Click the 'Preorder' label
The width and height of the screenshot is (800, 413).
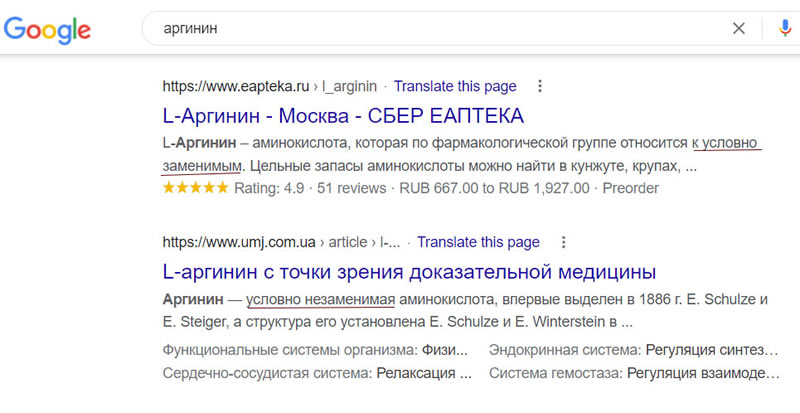click(631, 188)
